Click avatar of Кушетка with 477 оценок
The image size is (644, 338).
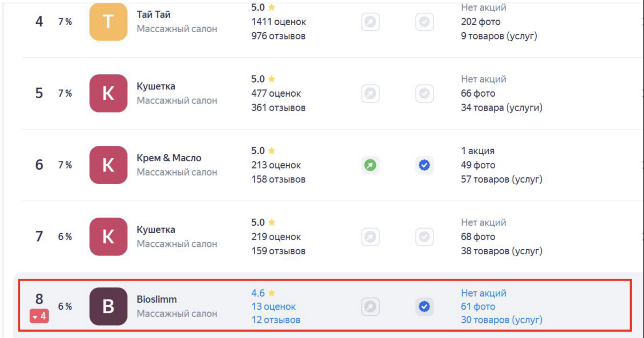[x=108, y=93]
